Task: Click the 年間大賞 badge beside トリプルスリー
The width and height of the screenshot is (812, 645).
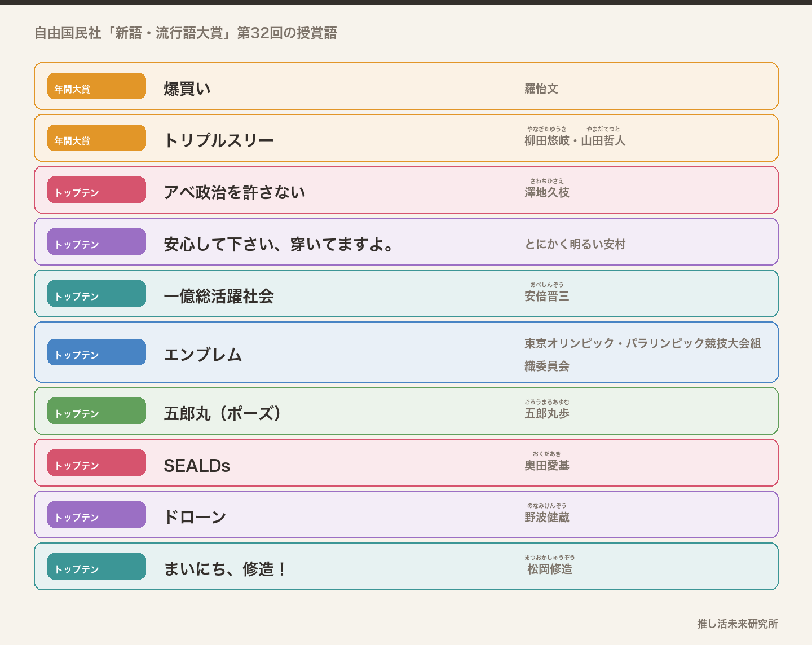Action: [96, 138]
